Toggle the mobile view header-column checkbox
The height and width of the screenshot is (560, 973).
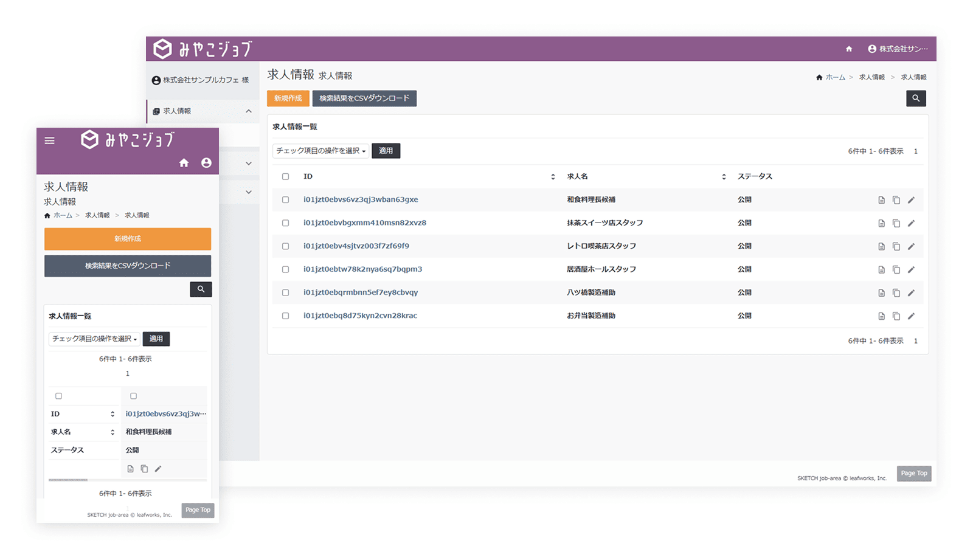point(58,396)
